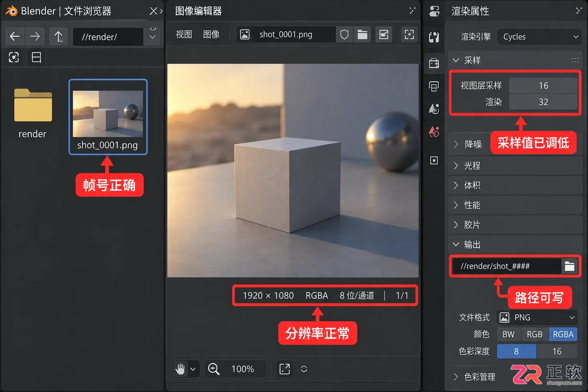
Task: Click the //render/shot_#### output path field
Action: [x=506, y=266]
